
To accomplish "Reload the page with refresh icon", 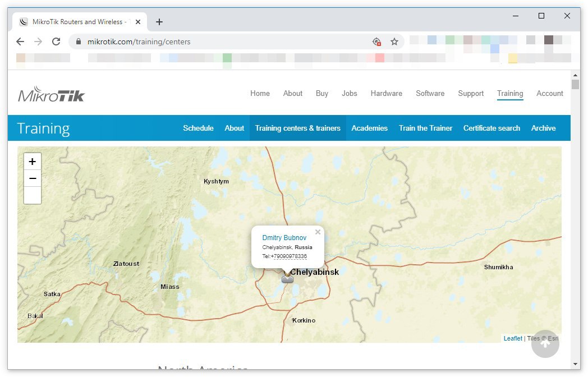I will pos(56,42).
